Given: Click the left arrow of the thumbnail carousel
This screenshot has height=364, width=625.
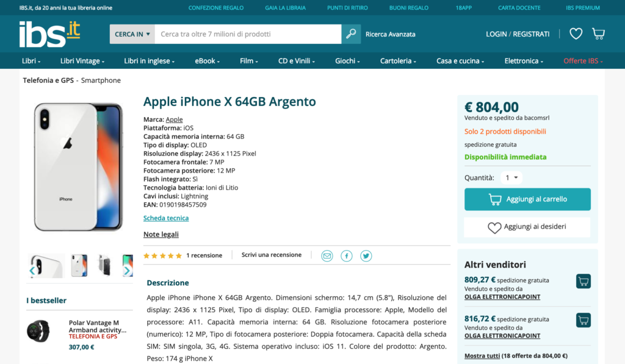Looking at the screenshot, I should click(32, 269).
